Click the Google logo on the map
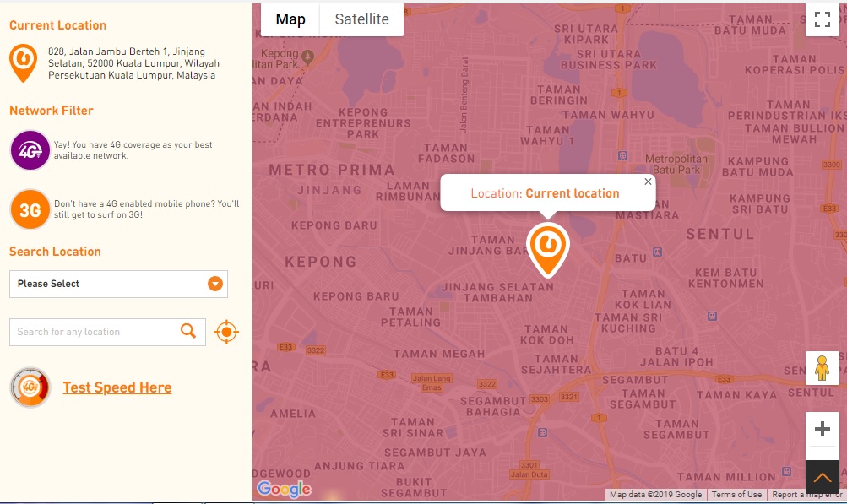The image size is (847, 504). click(284, 489)
